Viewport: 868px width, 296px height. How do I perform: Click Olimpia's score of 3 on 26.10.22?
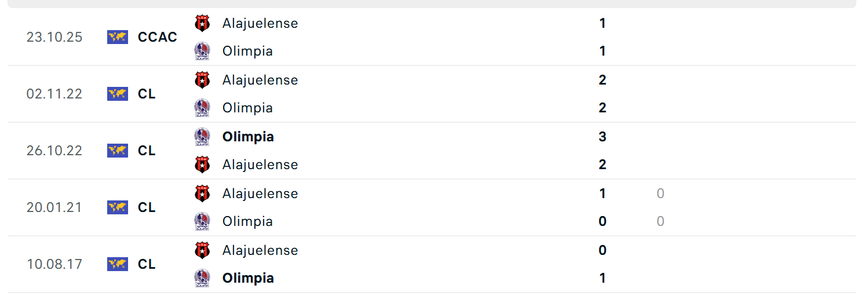603,137
